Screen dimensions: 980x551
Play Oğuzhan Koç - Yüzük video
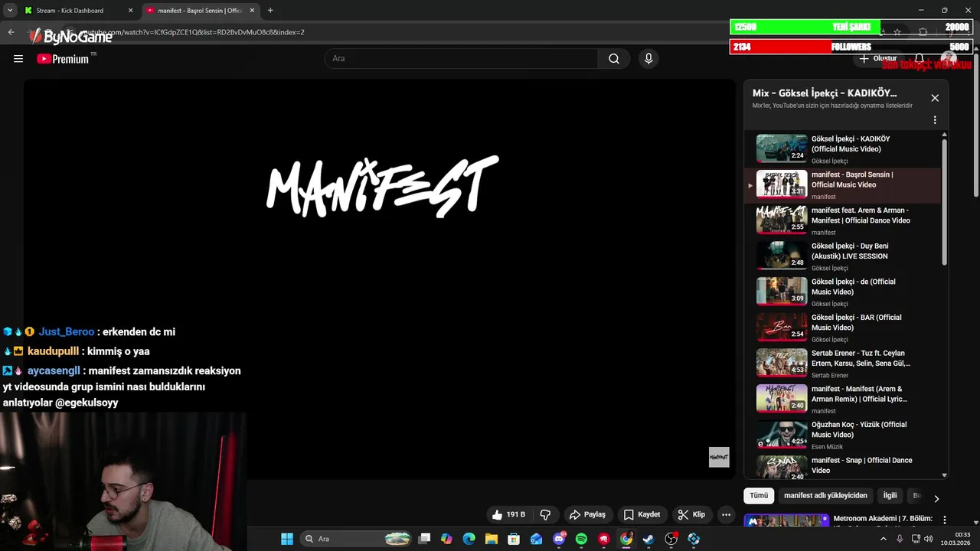click(x=842, y=435)
